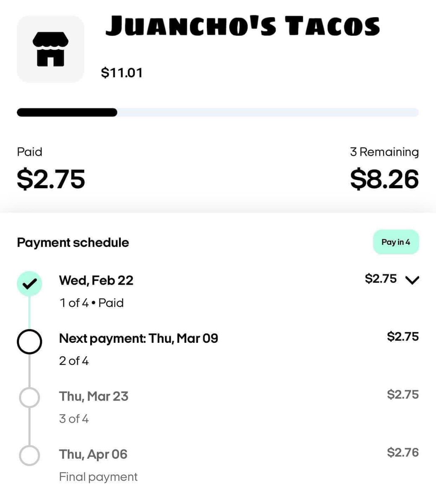Screen dimensions: 436x504
Task: Click the $2.75 paid amount total
Action: pos(51,179)
